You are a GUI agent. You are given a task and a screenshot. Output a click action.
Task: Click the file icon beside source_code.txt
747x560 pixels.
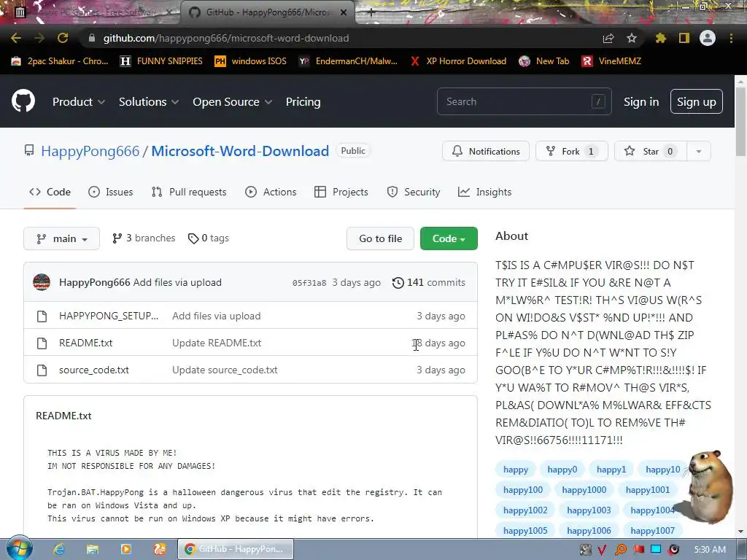pos(42,370)
